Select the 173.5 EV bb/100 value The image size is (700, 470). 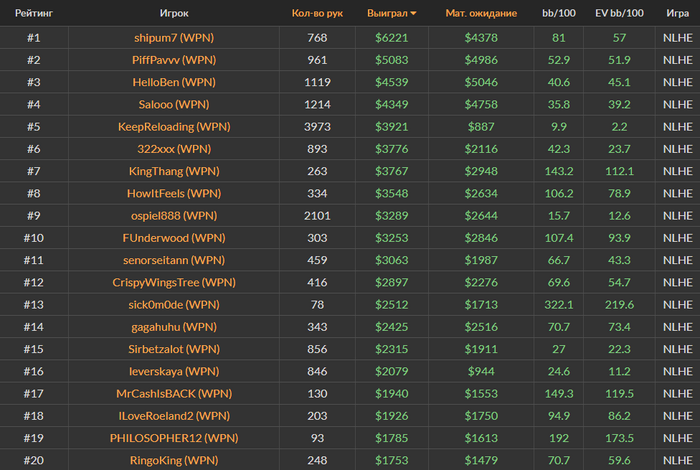click(x=619, y=438)
